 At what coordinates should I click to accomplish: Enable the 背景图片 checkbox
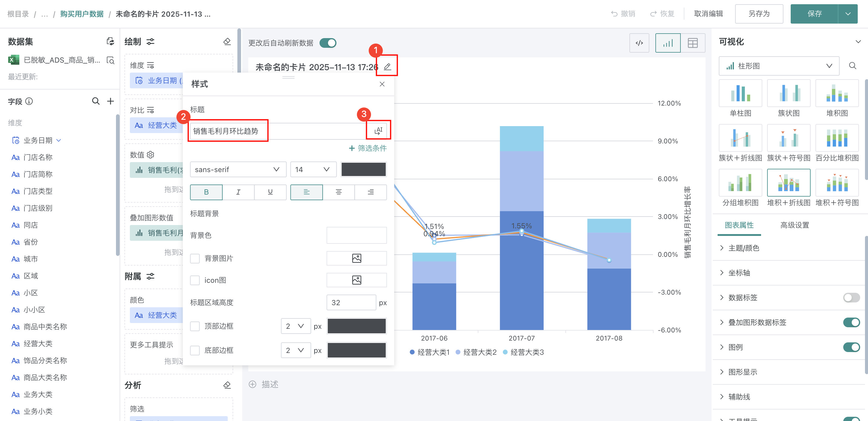pos(195,258)
